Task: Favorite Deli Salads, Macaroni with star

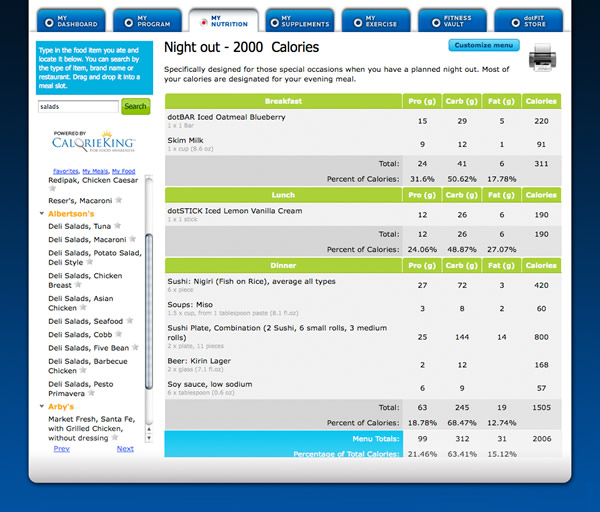Action: 134,239
